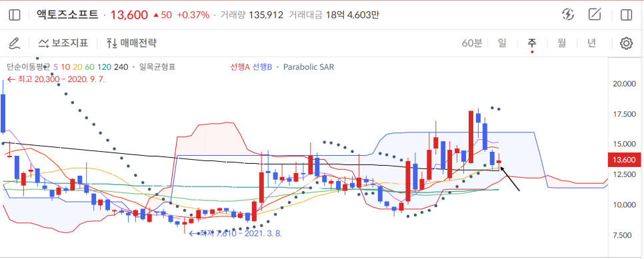Switch chart to 60분 interval
This screenshot has height=259, width=644.
pyautogui.click(x=472, y=43)
